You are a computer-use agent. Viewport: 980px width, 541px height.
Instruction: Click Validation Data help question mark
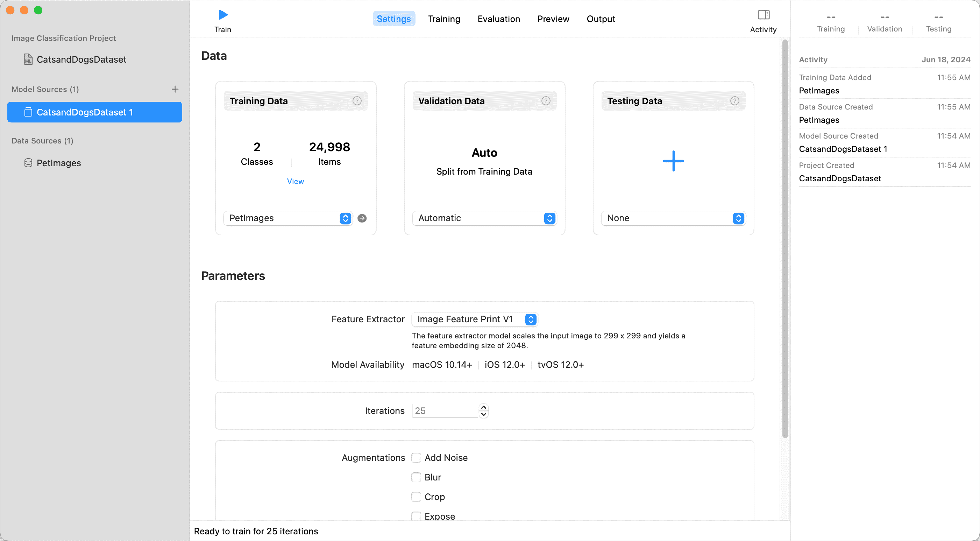pos(546,101)
